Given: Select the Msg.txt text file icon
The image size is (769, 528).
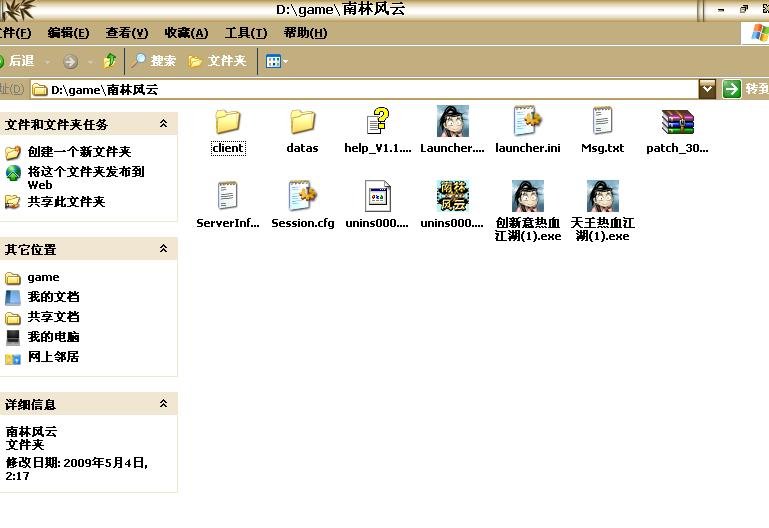Looking at the screenshot, I should coord(602,121).
